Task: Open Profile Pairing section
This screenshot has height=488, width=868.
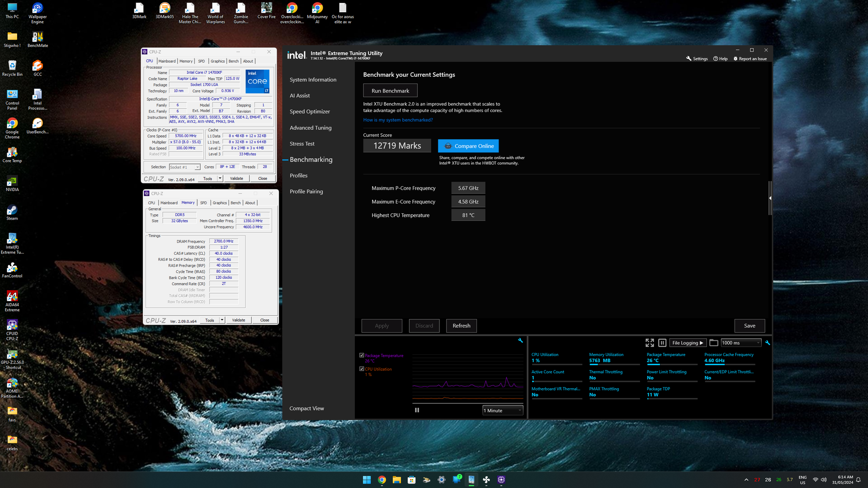Action: (306, 192)
